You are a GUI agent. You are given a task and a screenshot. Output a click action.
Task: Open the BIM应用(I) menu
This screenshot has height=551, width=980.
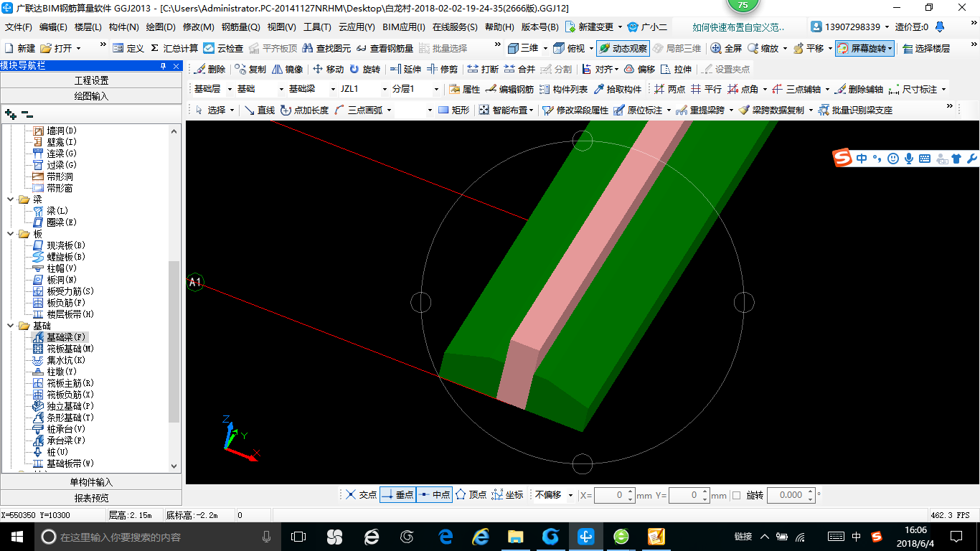404,27
